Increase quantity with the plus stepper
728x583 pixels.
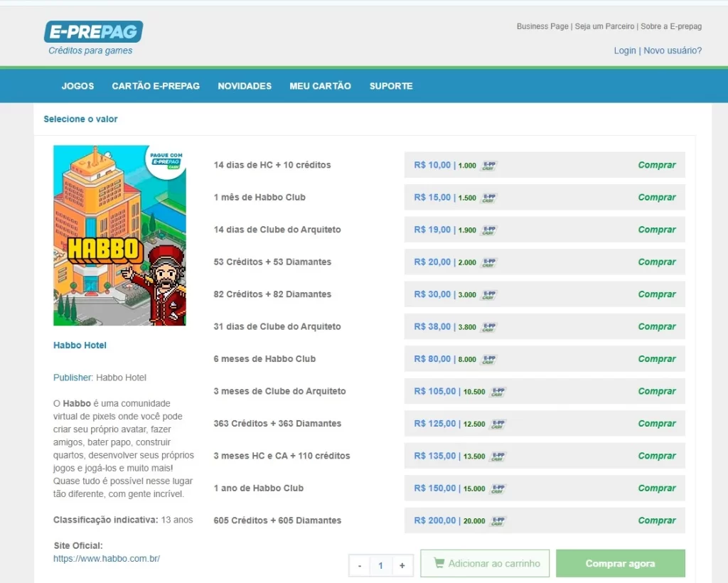click(402, 565)
